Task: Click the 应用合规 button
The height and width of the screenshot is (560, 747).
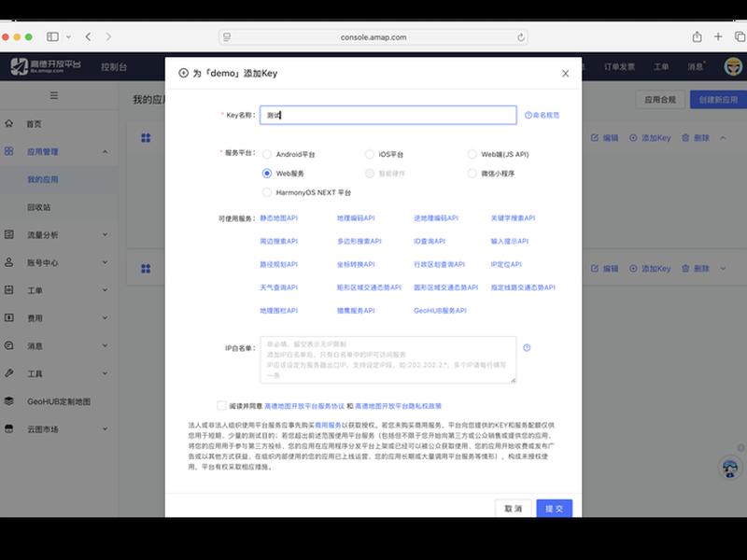Action: click(660, 100)
